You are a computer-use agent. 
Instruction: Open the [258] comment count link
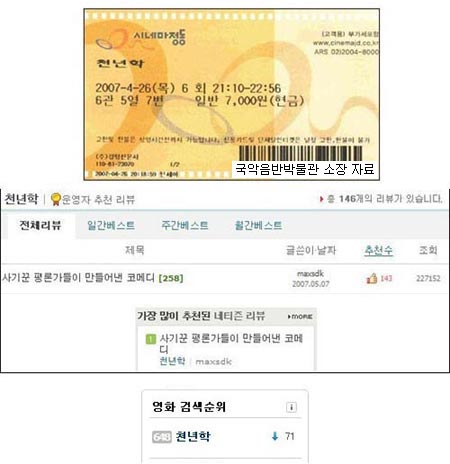coord(171,278)
